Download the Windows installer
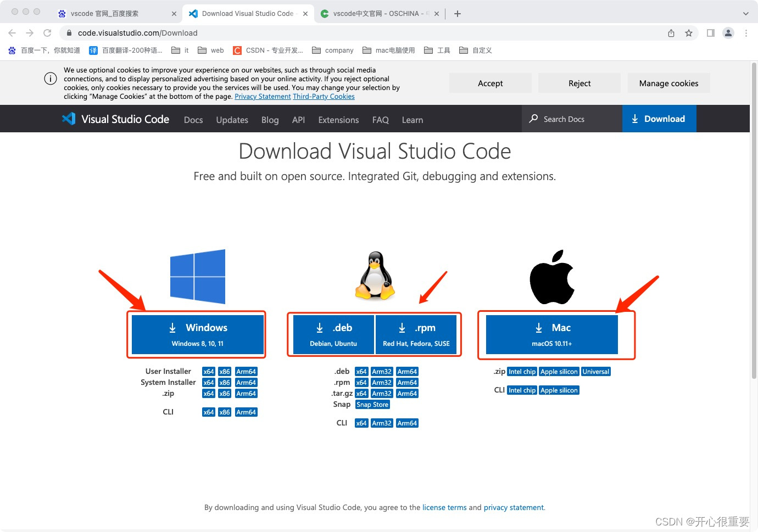758x532 pixels. point(198,334)
